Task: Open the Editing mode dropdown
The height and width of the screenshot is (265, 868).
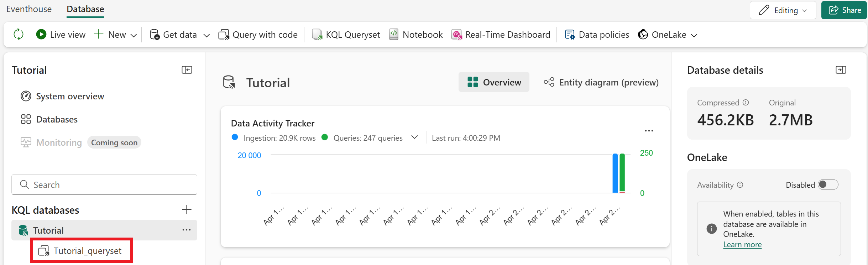Action: coord(783,10)
